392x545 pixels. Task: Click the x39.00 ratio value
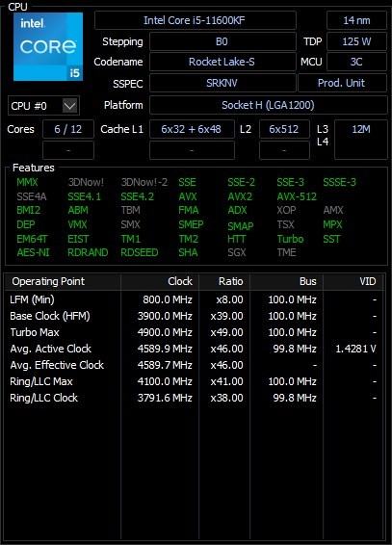pos(227,316)
